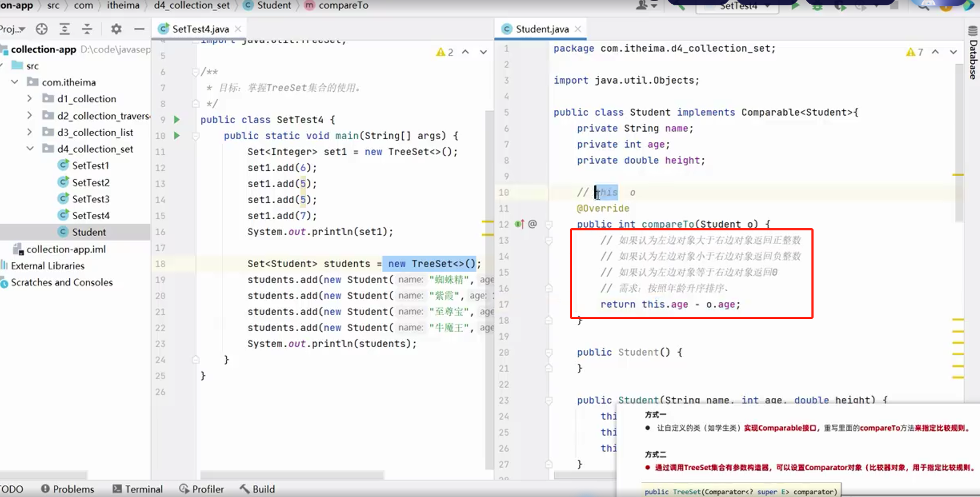Click the compareTo breadcrumb

(337, 5)
